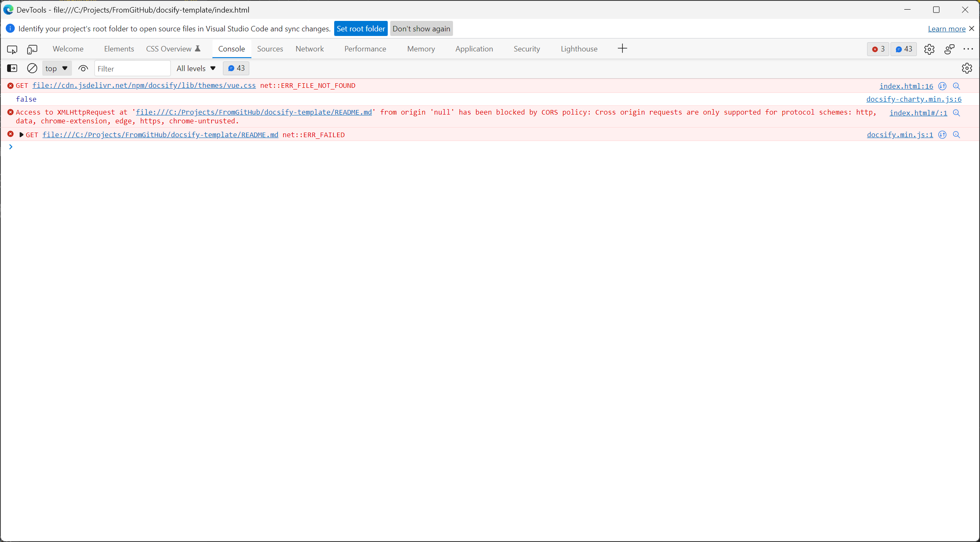This screenshot has width=980, height=542.
Task: Open the console settings gear
Action: coord(967,68)
